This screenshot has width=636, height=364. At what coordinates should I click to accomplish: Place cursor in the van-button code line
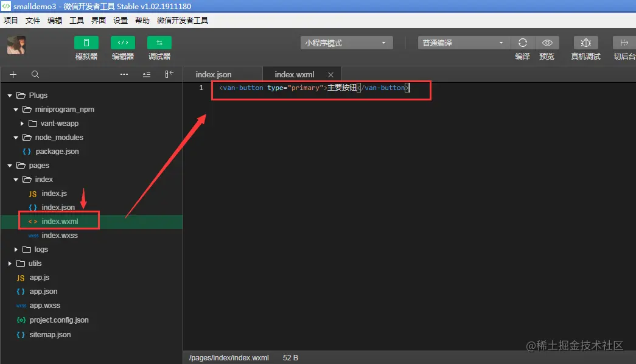click(315, 88)
